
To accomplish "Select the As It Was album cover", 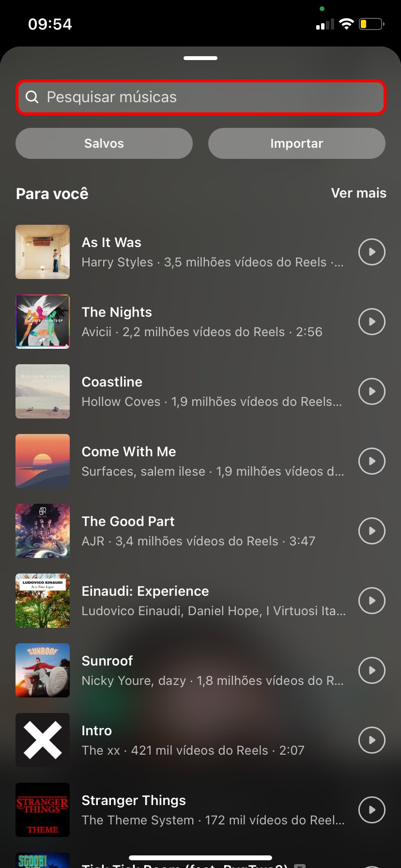I will click(x=43, y=252).
